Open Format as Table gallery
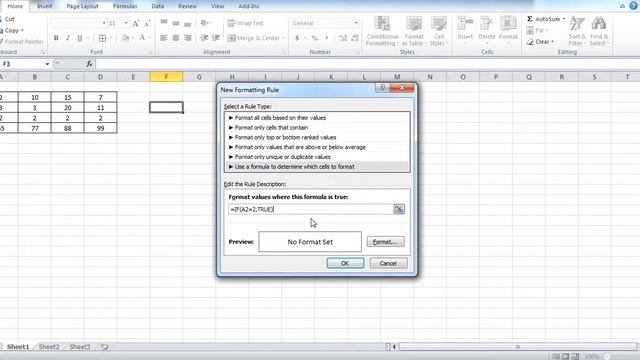 pos(414,31)
